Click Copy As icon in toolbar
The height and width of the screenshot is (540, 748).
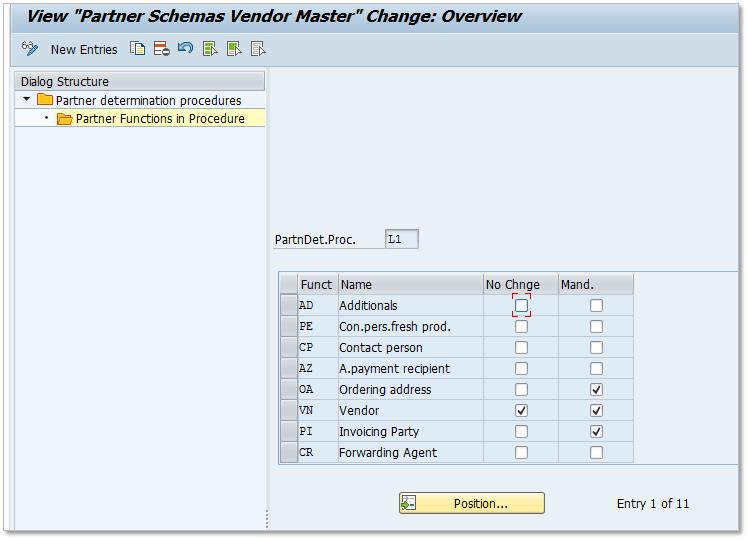tap(137, 49)
